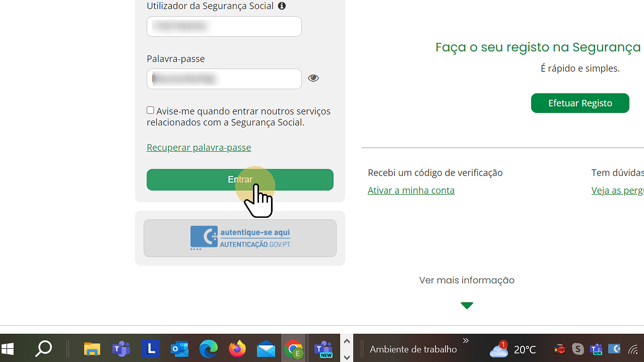This screenshot has height=362, width=644.
Task: Click the » chevron on the taskbar toolbar
Action: (x=465, y=340)
